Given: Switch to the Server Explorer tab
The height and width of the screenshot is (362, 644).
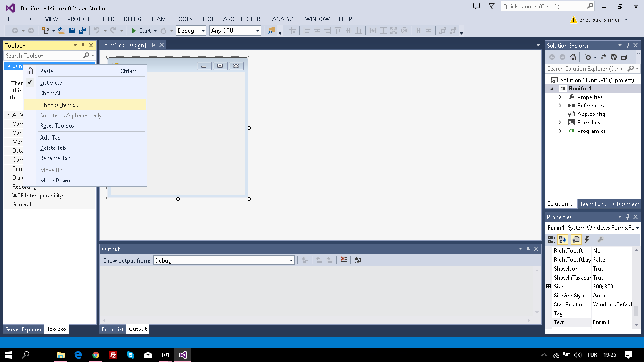Looking at the screenshot, I should (24, 329).
